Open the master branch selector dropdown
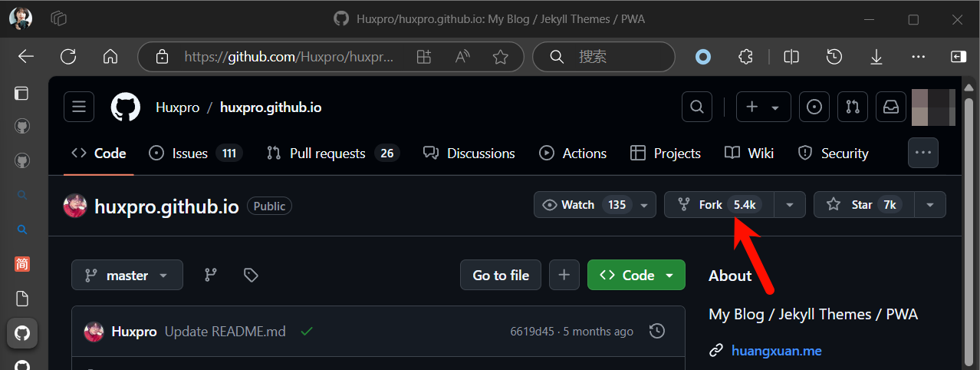Viewport: 980px width, 370px height. pyautogui.click(x=127, y=275)
